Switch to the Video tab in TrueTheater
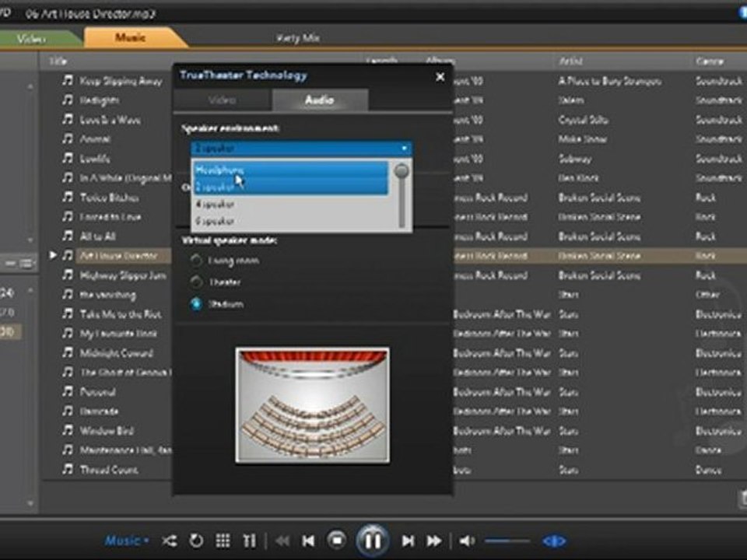This screenshot has height=560, width=747. (x=223, y=100)
